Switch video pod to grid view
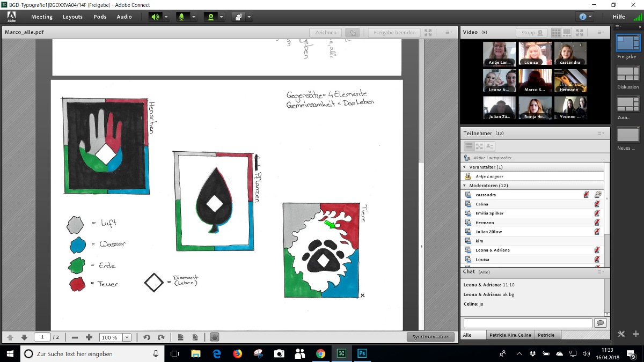Screen dimensions: 644x362 [x=556, y=32]
